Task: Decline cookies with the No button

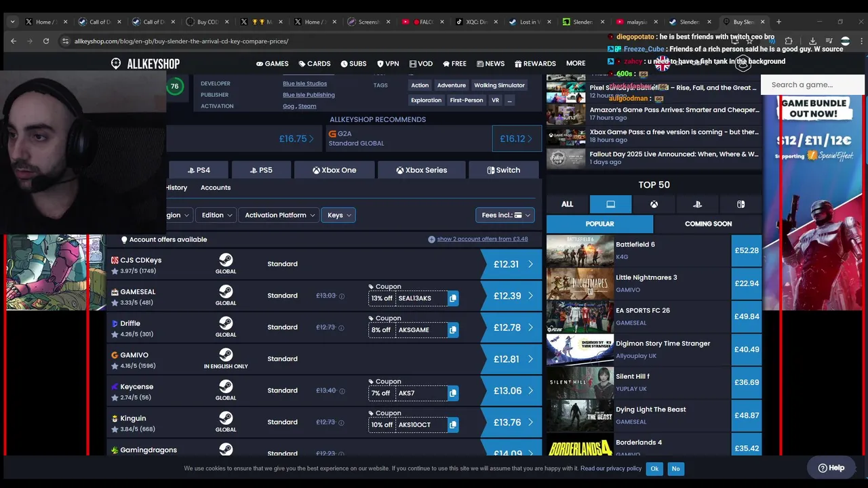Action: pos(675,468)
